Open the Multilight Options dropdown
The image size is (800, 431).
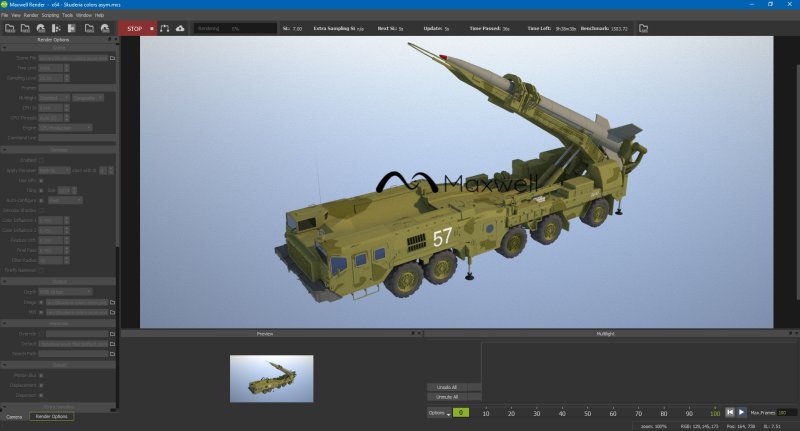(438, 412)
